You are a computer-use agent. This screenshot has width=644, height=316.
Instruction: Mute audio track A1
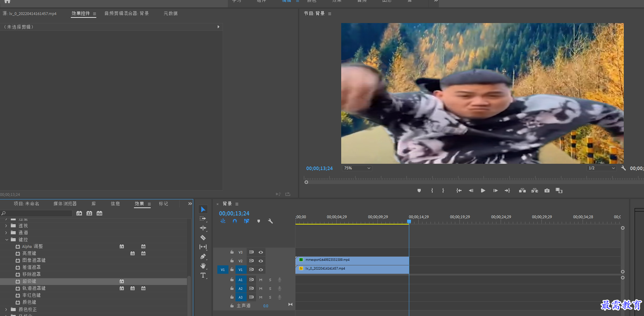pyautogui.click(x=261, y=280)
